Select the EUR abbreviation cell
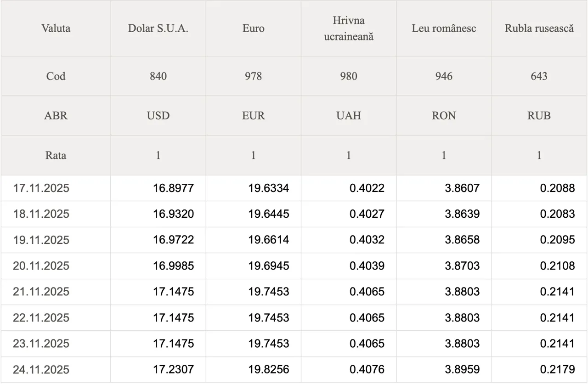The height and width of the screenshot is (384, 588). click(x=253, y=116)
